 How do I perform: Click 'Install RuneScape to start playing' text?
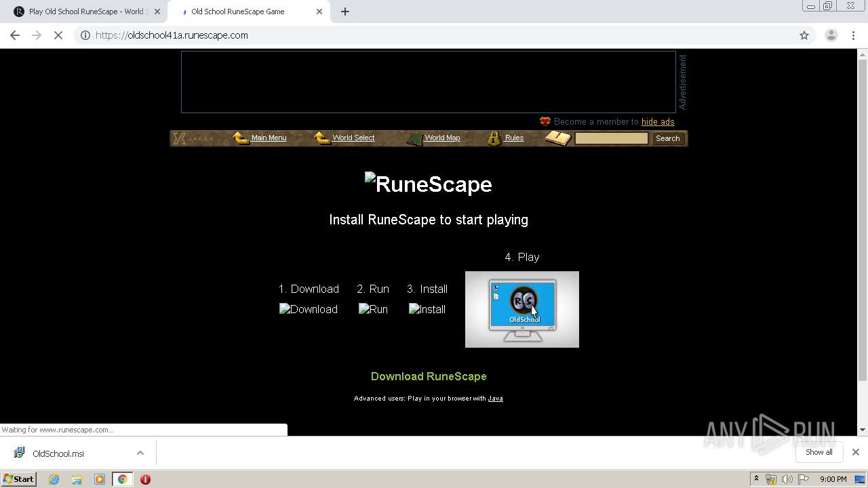(429, 220)
